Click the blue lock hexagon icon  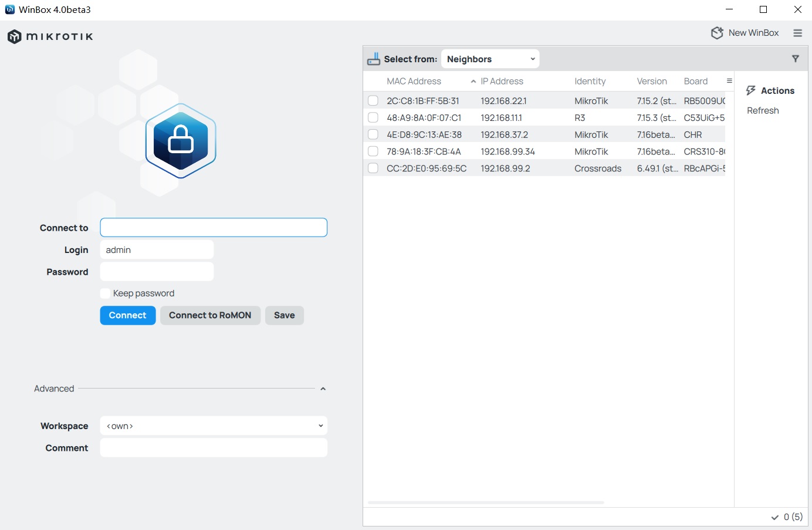(x=181, y=141)
